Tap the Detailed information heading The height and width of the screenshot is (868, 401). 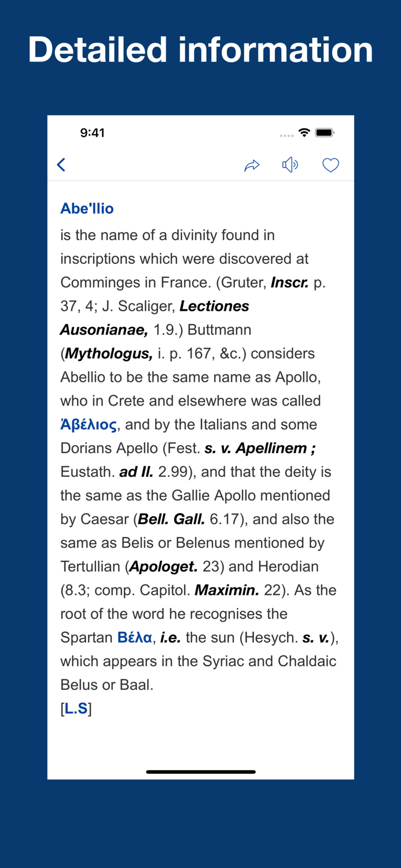click(200, 50)
